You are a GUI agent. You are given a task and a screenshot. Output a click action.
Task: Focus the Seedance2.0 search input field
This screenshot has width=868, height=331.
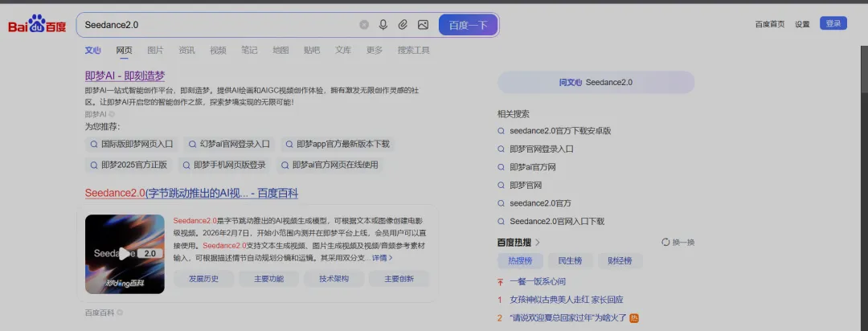tap(219, 25)
